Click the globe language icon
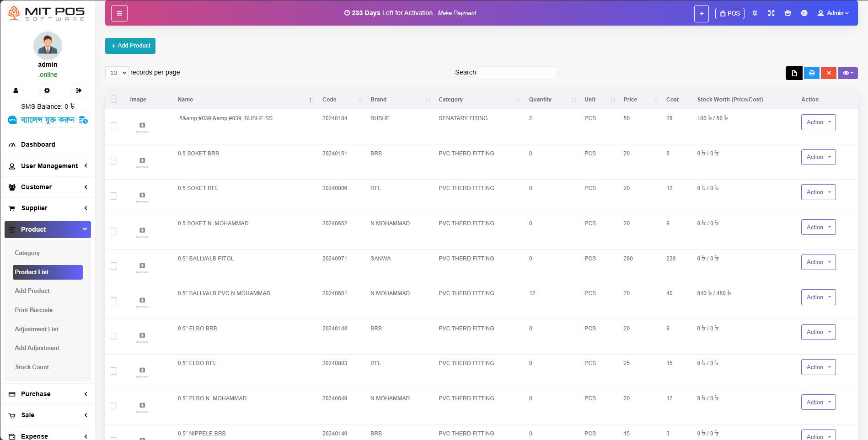868x440 pixels. point(804,13)
